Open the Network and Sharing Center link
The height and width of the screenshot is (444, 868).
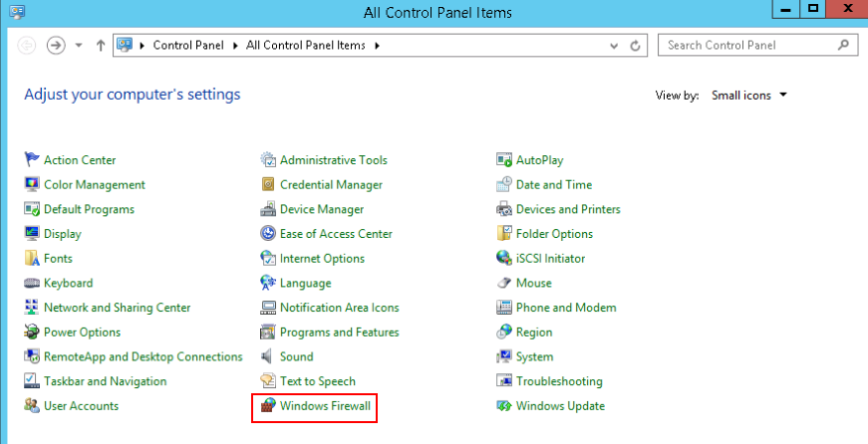[117, 308]
